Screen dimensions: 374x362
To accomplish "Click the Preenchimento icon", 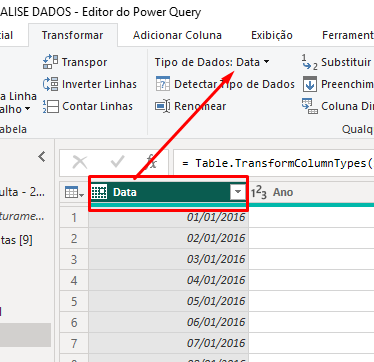I will coord(310,84).
